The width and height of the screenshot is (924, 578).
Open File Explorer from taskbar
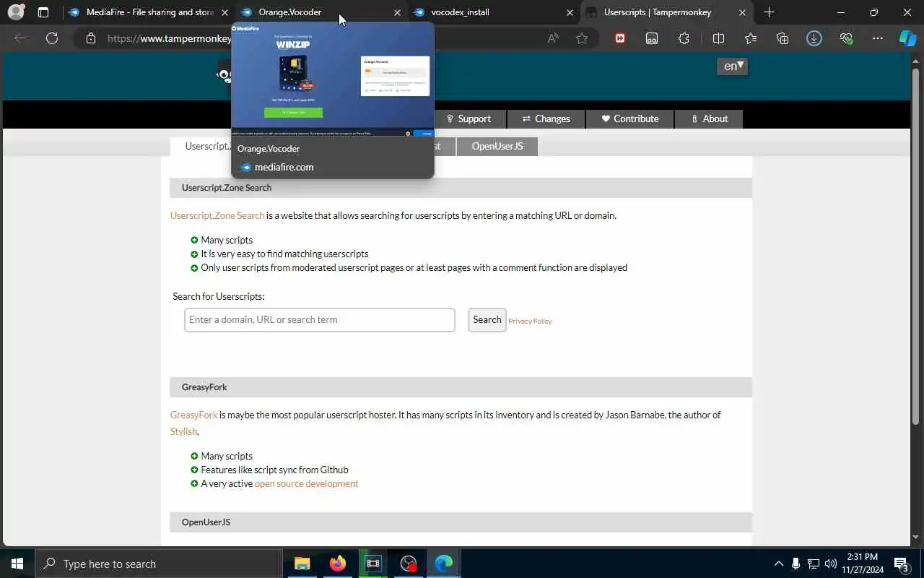coord(302,564)
